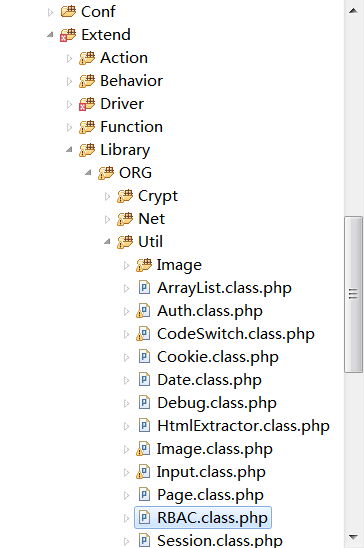Expand the Behavior folder arrow
The image size is (364, 548).
[x=69, y=81]
